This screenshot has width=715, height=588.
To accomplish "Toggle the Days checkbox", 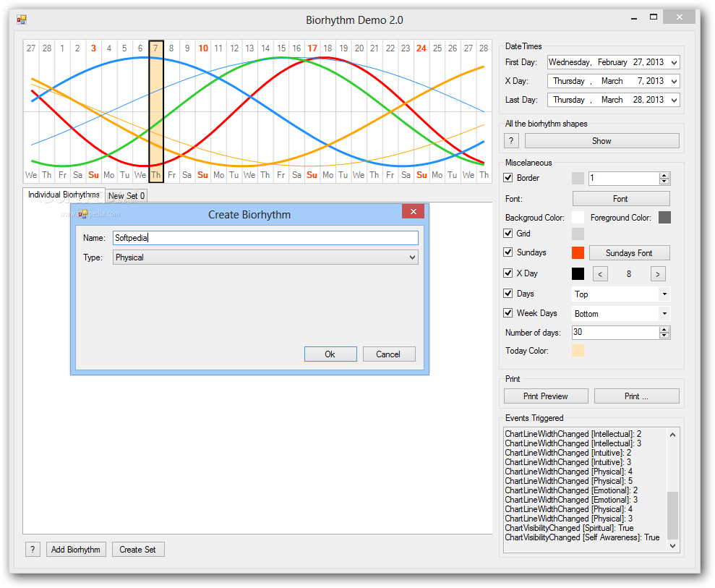I will tap(508, 294).
